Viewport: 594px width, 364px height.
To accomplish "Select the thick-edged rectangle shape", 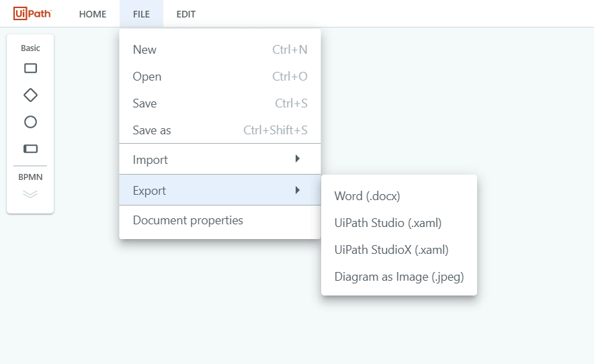I will click(x=30, y=149).
